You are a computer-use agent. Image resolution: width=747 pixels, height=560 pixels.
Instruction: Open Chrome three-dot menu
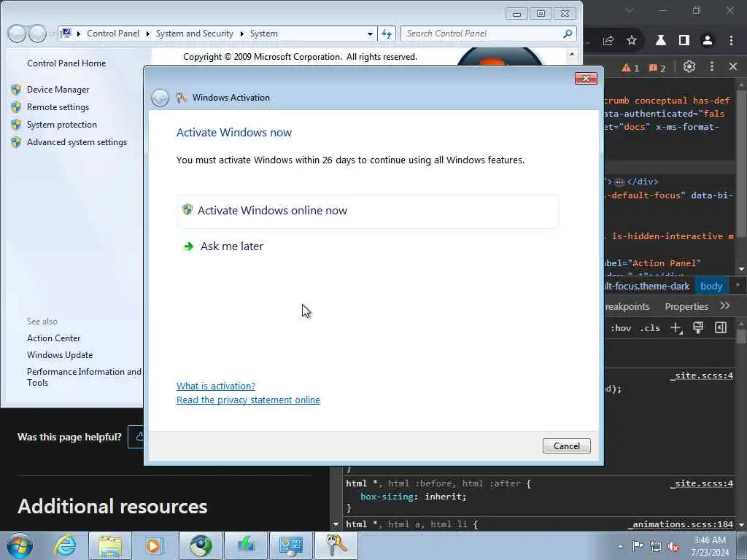pyautogui.click(x=731, y=41)
